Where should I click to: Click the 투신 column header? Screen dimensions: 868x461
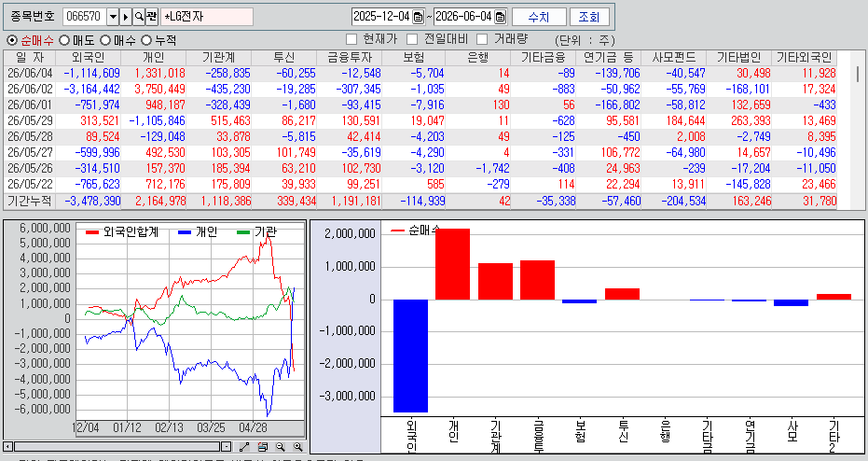[284, 58]
